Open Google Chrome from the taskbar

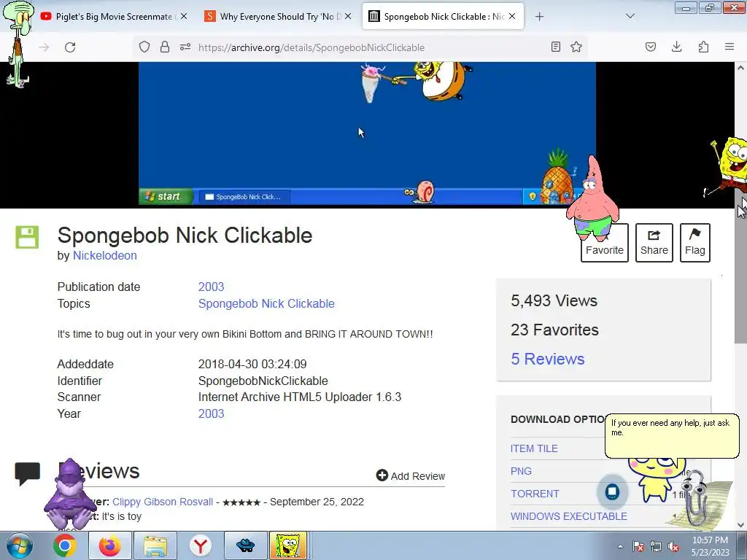pos(65,545)
